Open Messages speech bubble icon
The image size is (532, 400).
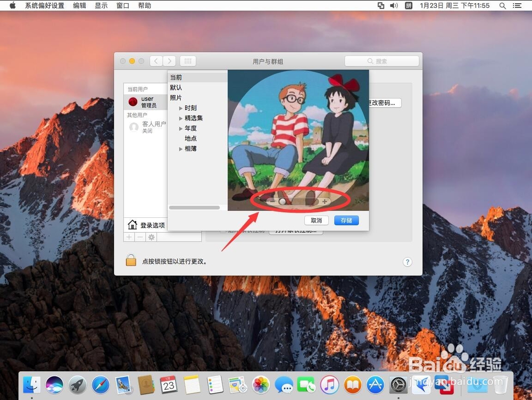(x=284, y=385)
